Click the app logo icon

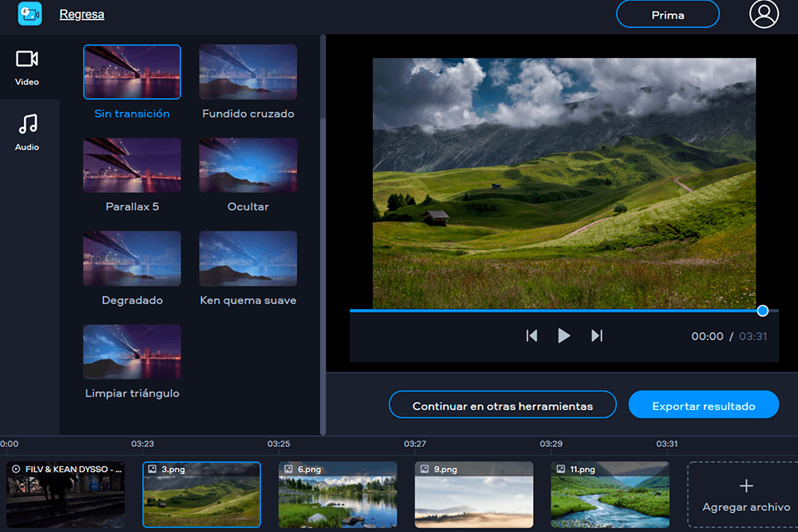29,14
